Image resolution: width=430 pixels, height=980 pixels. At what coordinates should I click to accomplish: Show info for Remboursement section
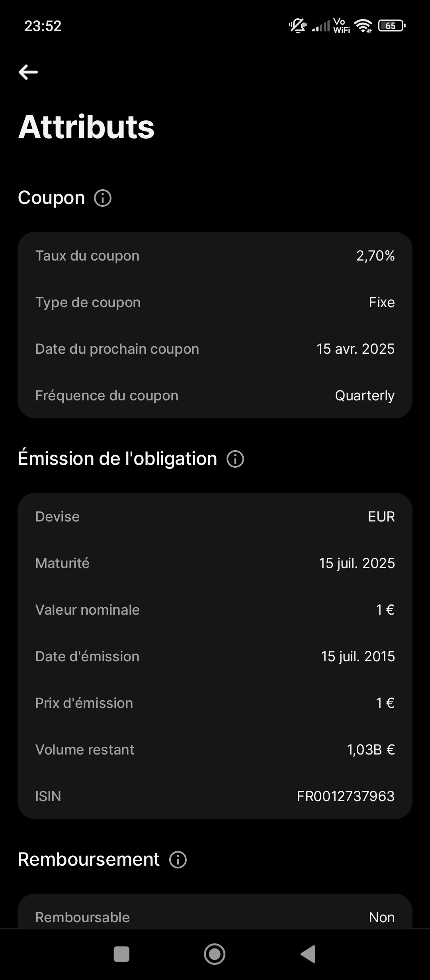178,860
